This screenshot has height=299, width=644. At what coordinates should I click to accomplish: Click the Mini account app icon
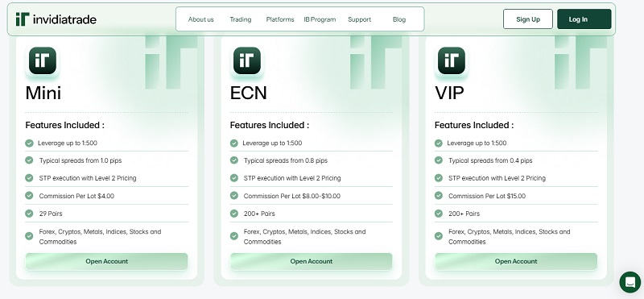[x=43, y=60]
